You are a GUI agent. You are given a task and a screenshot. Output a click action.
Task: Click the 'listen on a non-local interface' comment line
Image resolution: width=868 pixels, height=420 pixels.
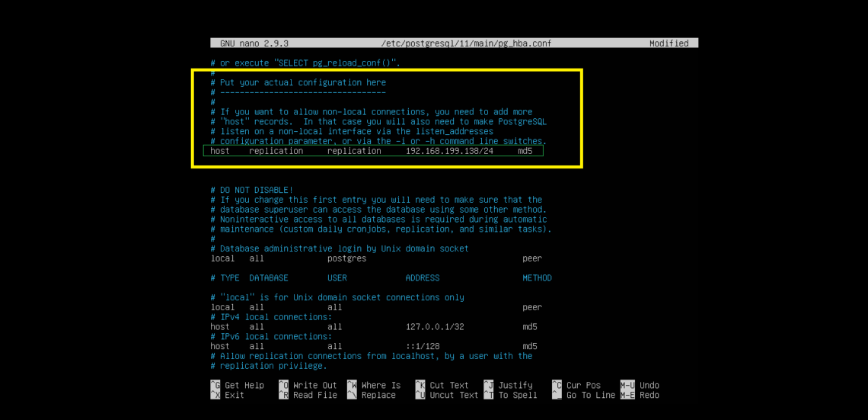[352, 131]
